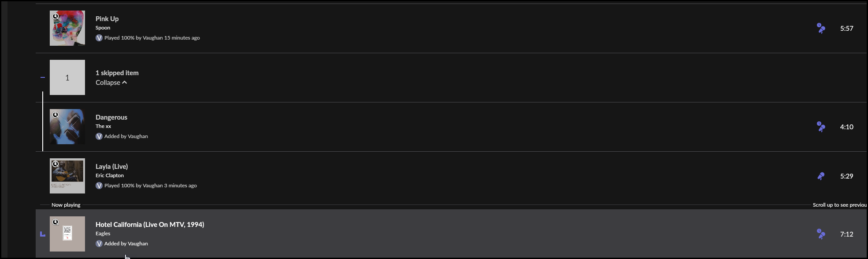Image resolution: width=868 pixels, height=259 pixels.
Task: Collapse the 1 skipped item group
Action: pyautogui.click(x=111, y=83)
